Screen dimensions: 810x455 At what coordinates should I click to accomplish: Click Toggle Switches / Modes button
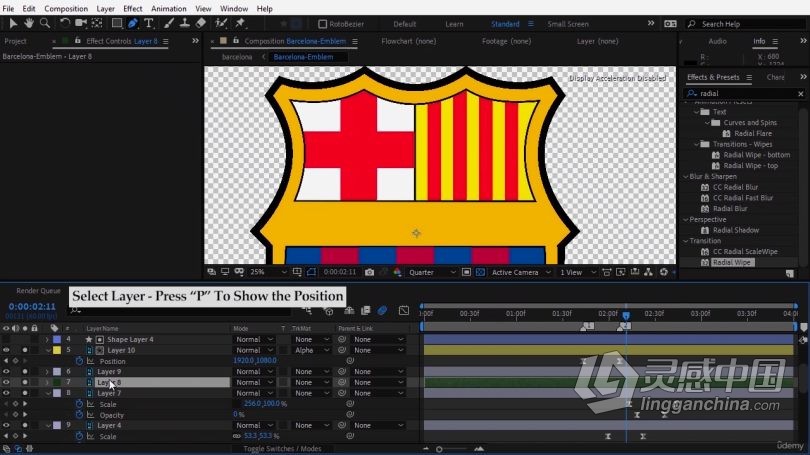[x=282, y=449]
